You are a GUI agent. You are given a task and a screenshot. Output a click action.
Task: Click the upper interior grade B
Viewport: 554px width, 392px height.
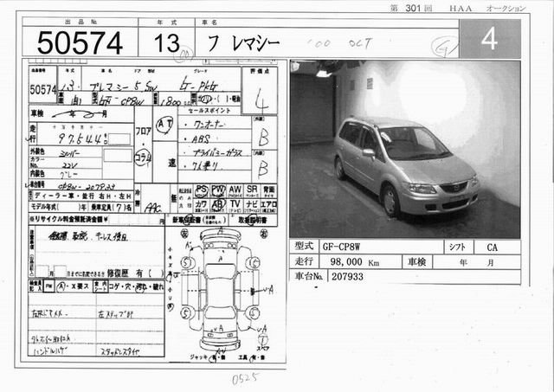pos(263,137)
